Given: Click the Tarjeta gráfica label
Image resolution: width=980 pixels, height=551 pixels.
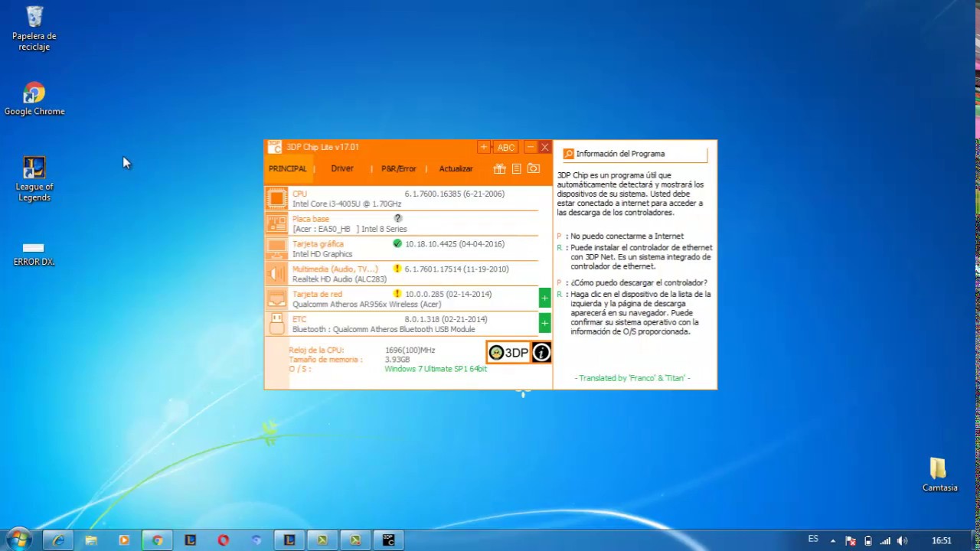Looking at the screenshot, I should click(318, 244).
